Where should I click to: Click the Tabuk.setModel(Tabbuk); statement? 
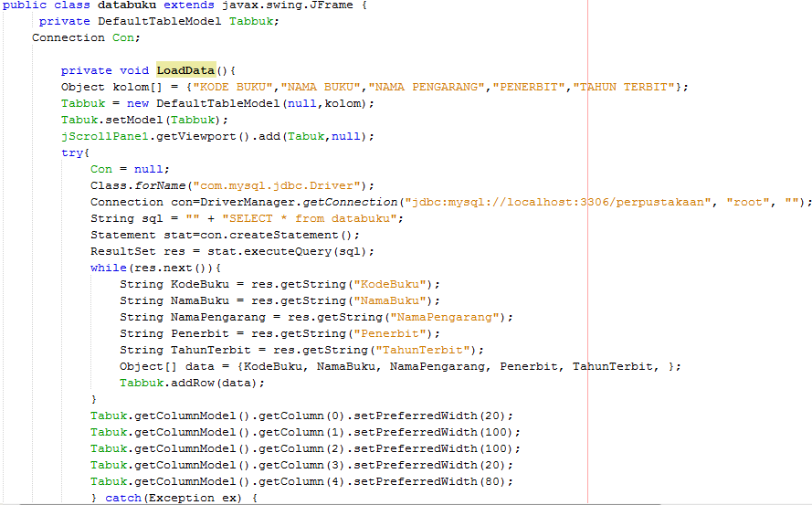coord(144,121)
